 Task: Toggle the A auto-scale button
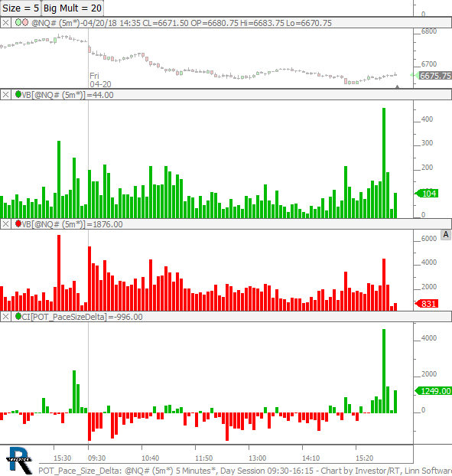[446, 235]
